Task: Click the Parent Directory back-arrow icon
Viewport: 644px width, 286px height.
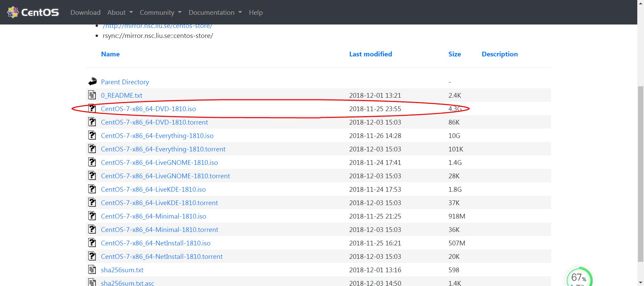Action: pyautogui.click(x=92, y=82)
